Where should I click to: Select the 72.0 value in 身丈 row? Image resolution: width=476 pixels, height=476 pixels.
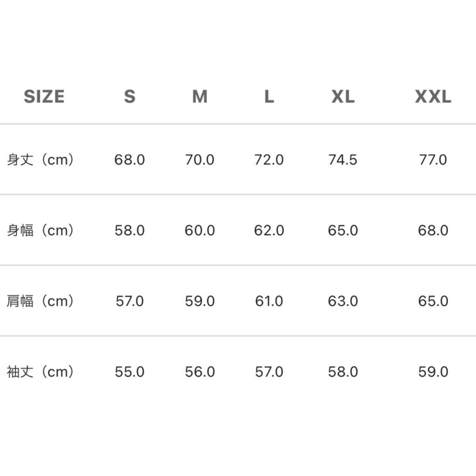coord(269,160)
